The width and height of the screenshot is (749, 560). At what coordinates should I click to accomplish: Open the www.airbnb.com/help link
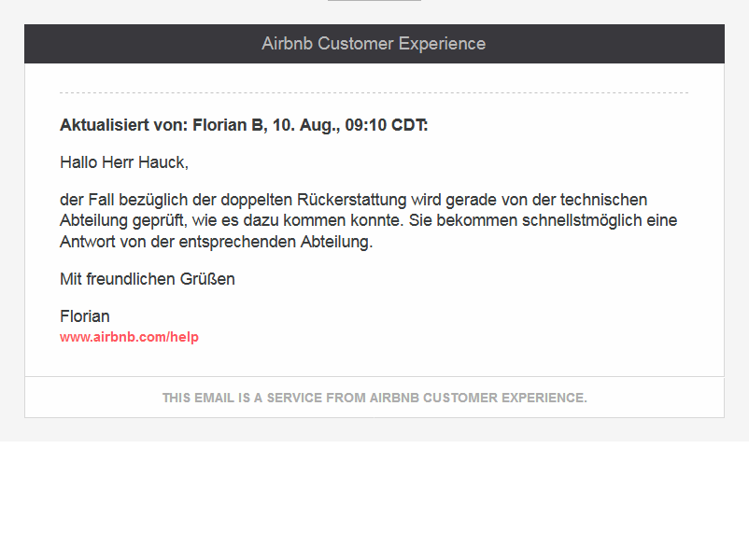[129, 337]
